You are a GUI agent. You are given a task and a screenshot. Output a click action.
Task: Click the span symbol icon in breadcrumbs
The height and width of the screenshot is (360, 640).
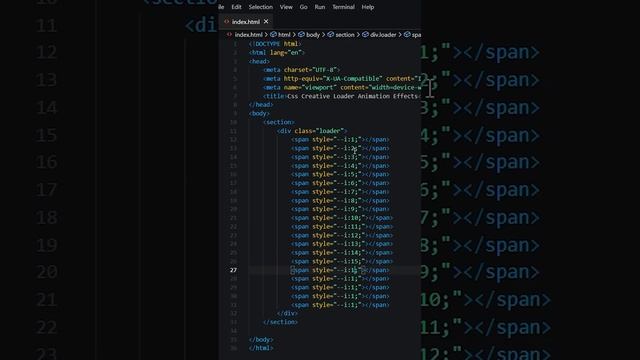[407, 35]
